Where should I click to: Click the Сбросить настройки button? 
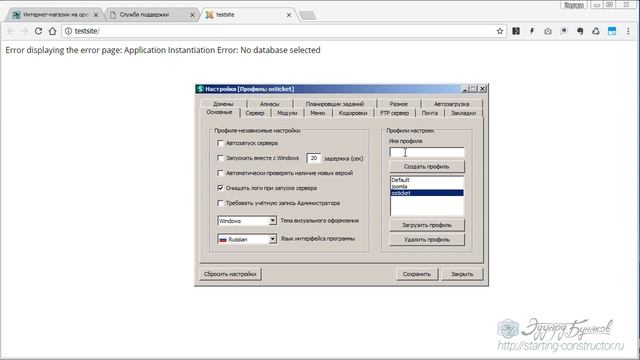[230, 274]
